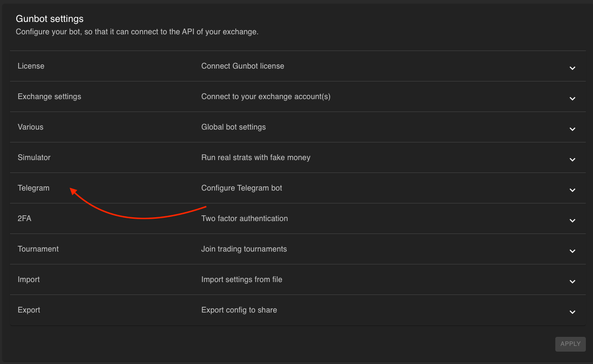This screenshot has height=364, width=593.
Task: Select the Import section label
Action: [x=29, y=280]
